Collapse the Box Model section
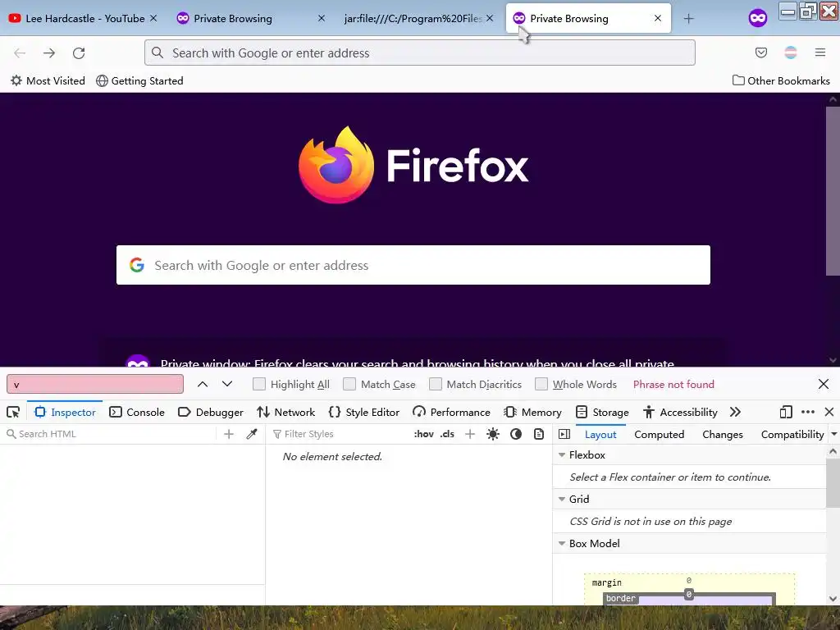The image size is (840, 630). point(562,543)
